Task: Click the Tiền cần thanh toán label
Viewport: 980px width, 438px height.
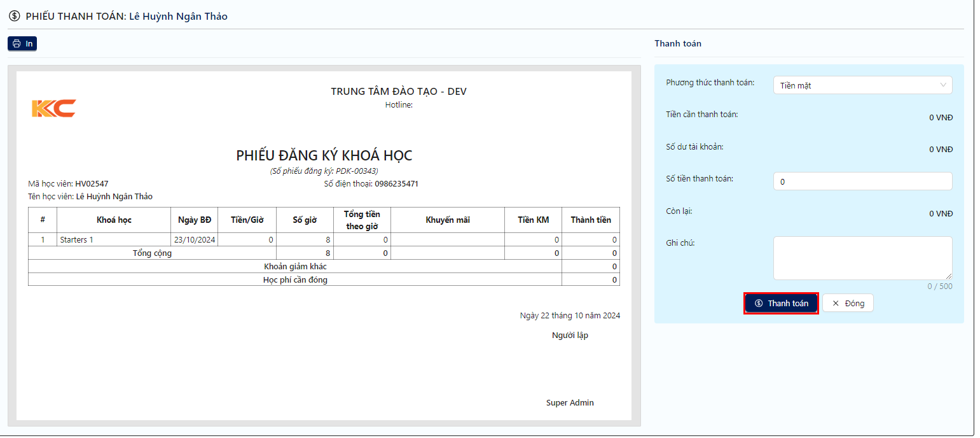Action: pos(702,115)
